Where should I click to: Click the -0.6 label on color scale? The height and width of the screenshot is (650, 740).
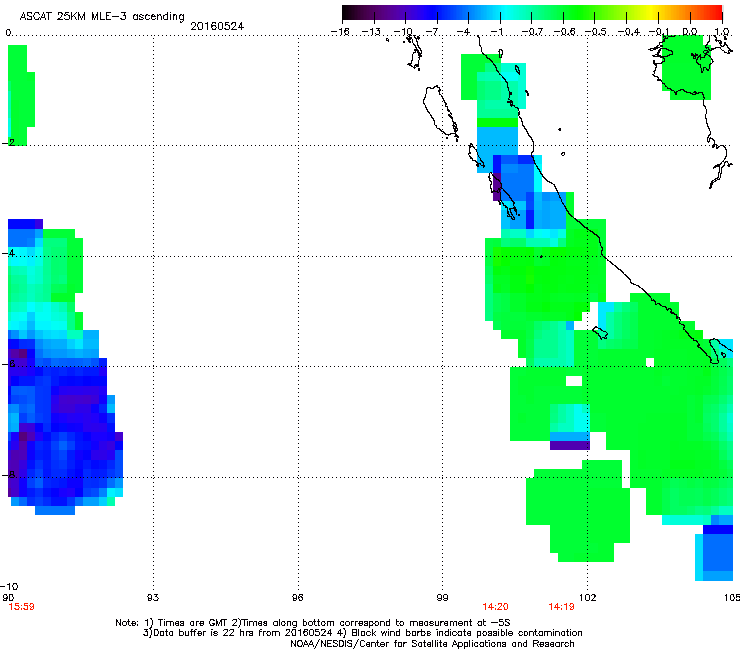point(564,32)
